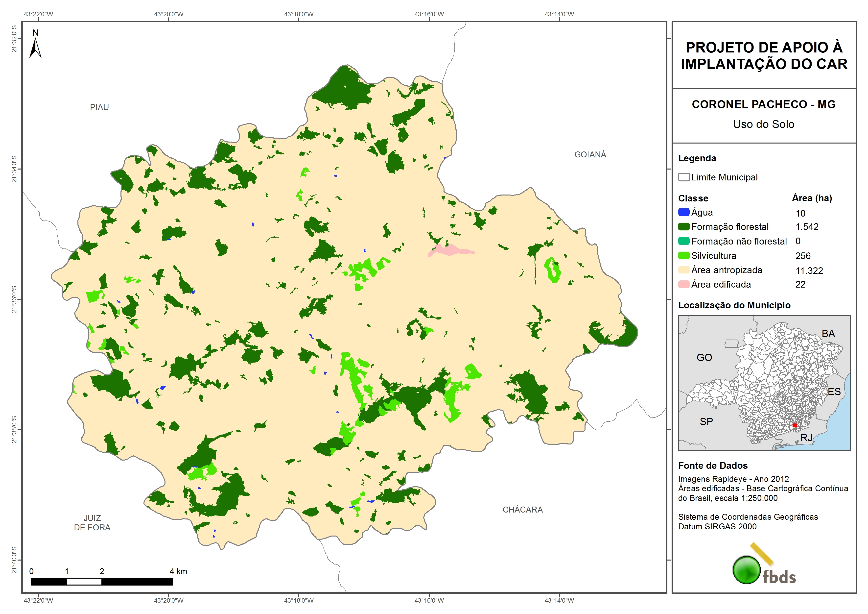Click the Formação florestal dark green swatch
The height and width of the screenshot is (614, 868).
coord(683,227)
